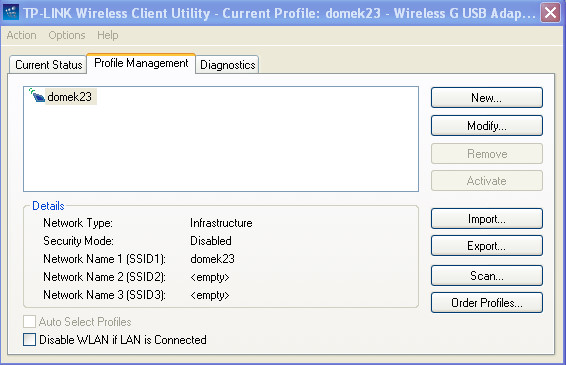The height and width of the screenshot is (365, 566).
Task: Click the Network Name 1 (SSID1): label
Action: tap(104, 259)
